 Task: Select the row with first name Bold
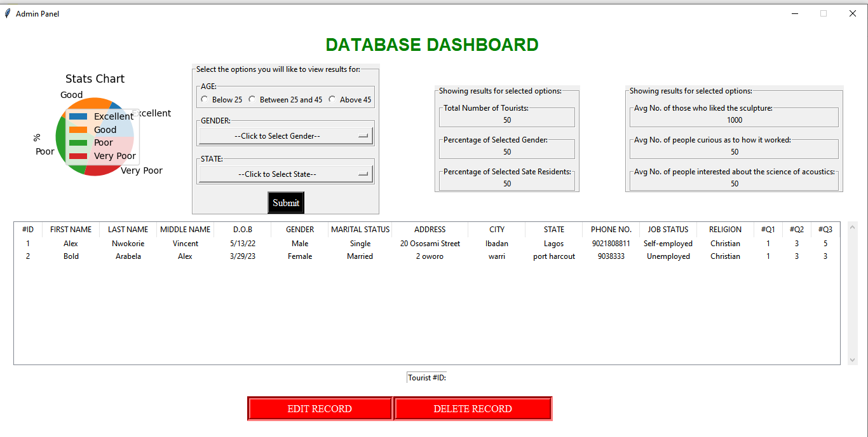[x=427, y=256]
